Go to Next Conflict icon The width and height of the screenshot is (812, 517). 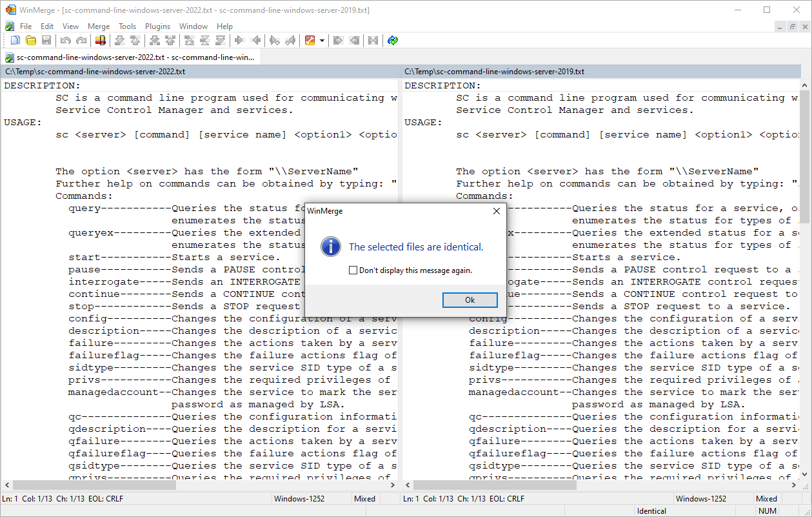[x=154, y=41]
